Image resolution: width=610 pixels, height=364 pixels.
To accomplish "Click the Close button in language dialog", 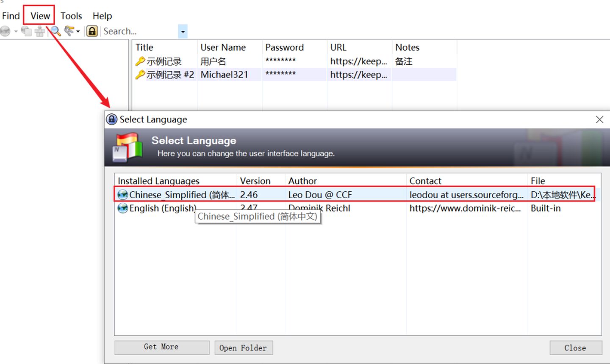I will (575, 348).
